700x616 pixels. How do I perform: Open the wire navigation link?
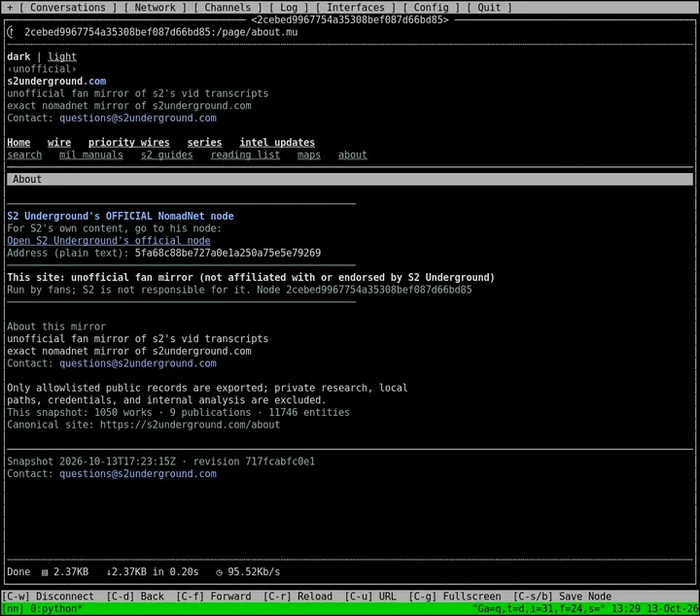click(x=59, y=142)
